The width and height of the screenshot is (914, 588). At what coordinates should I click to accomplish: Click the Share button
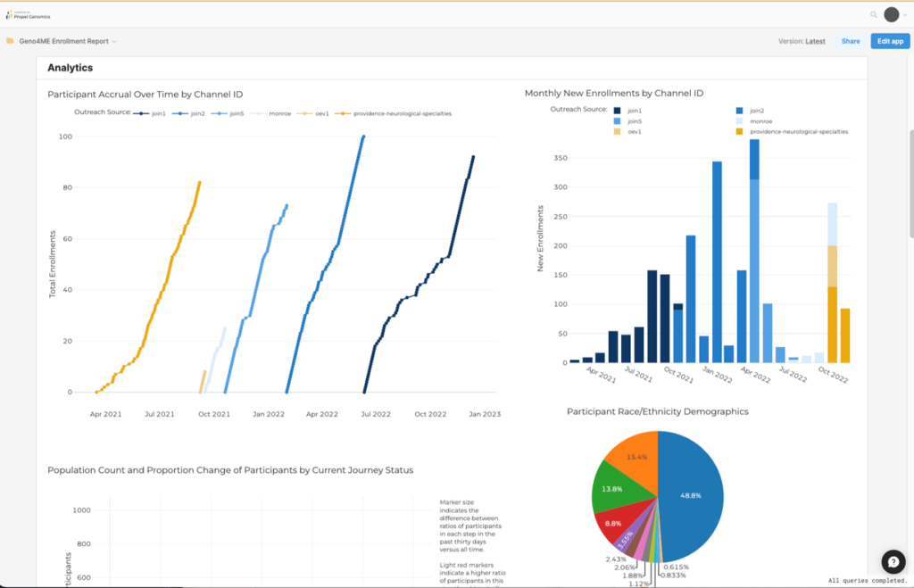coord(851,41)
